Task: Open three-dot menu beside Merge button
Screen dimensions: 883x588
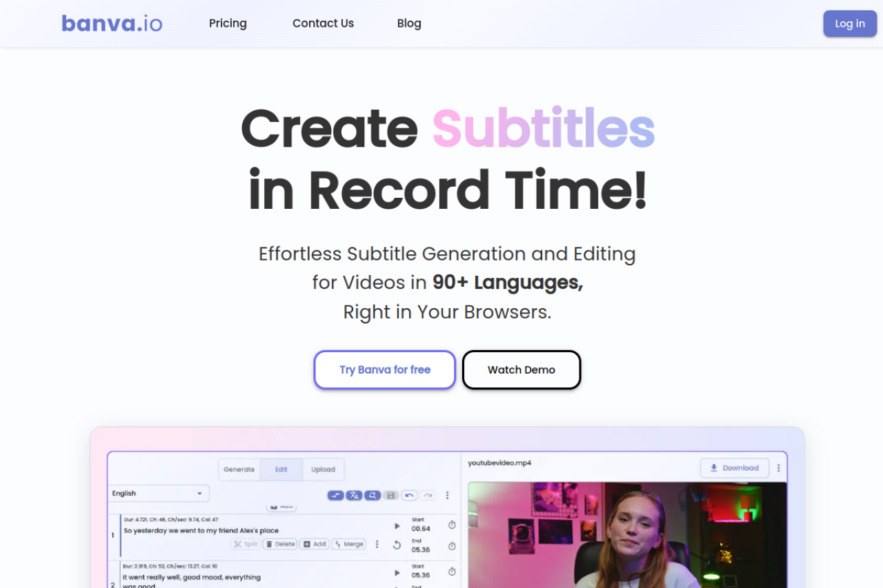Action: pyautogui.click(x=377, y=545)
